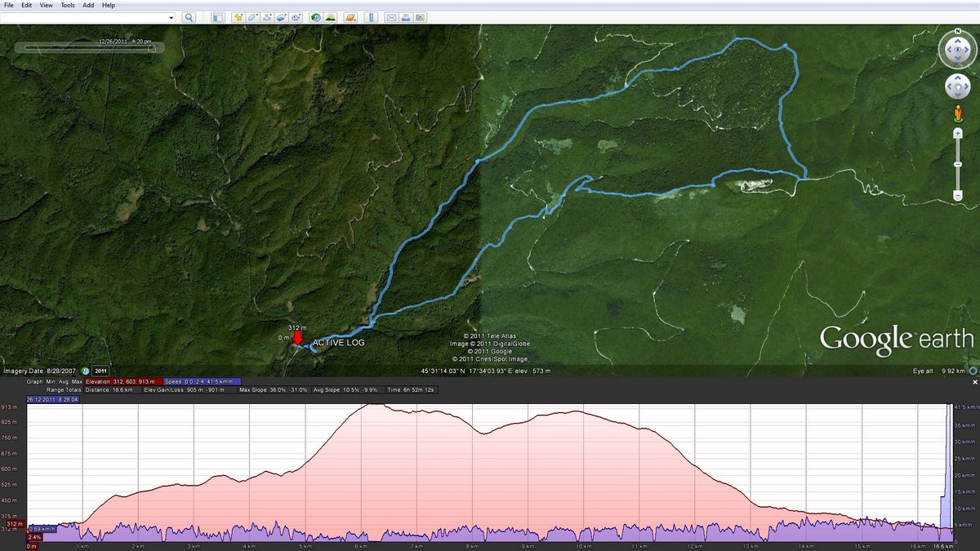
Task: Move left with the hand control arrow
Action: point(950,86)
